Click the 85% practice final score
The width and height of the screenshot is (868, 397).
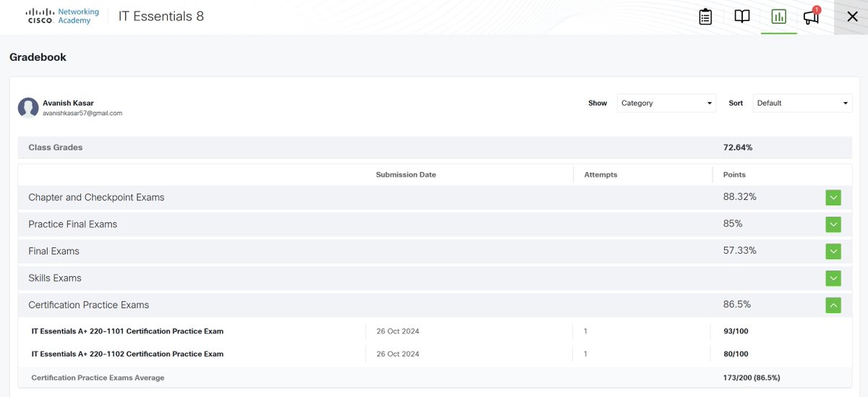[733, 223]
